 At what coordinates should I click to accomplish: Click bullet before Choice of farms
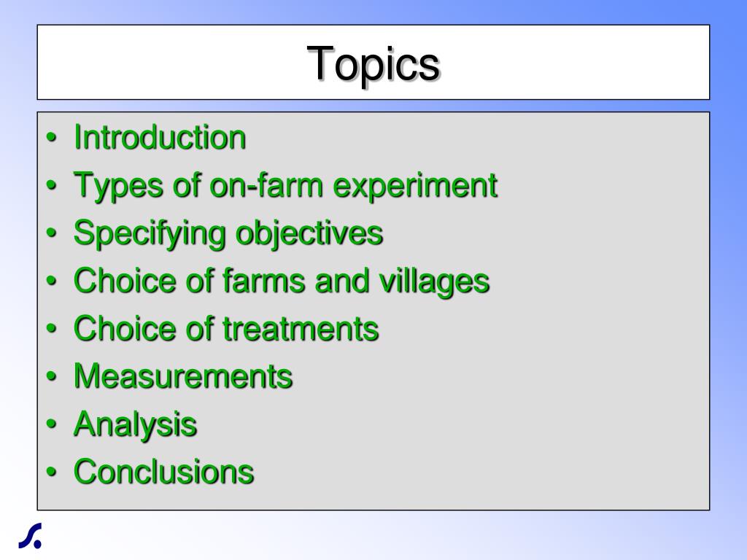52,281
